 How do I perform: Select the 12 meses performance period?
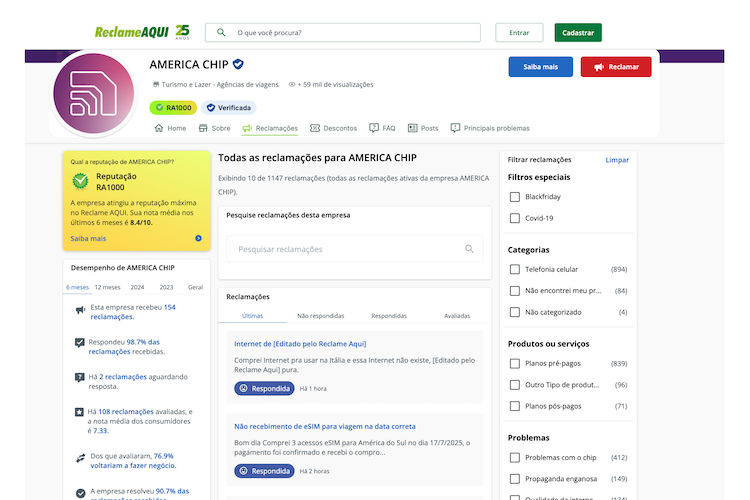[x=107, y=287]
